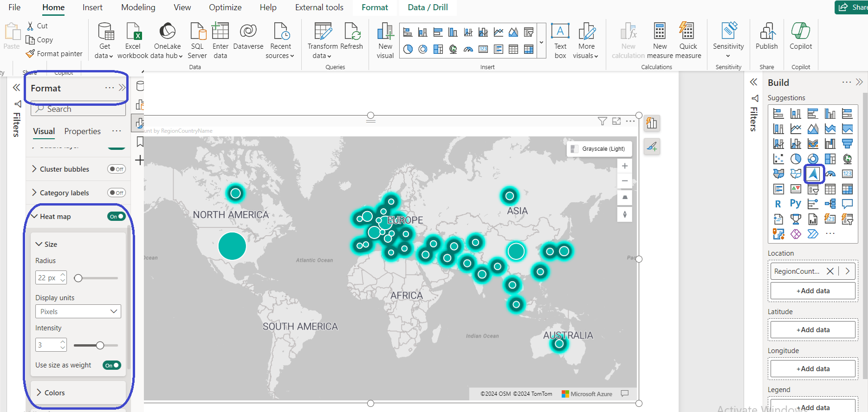The height and width of the screenshot is (412, 868).
Task: Click the Copy command
Action: (39, 40)
